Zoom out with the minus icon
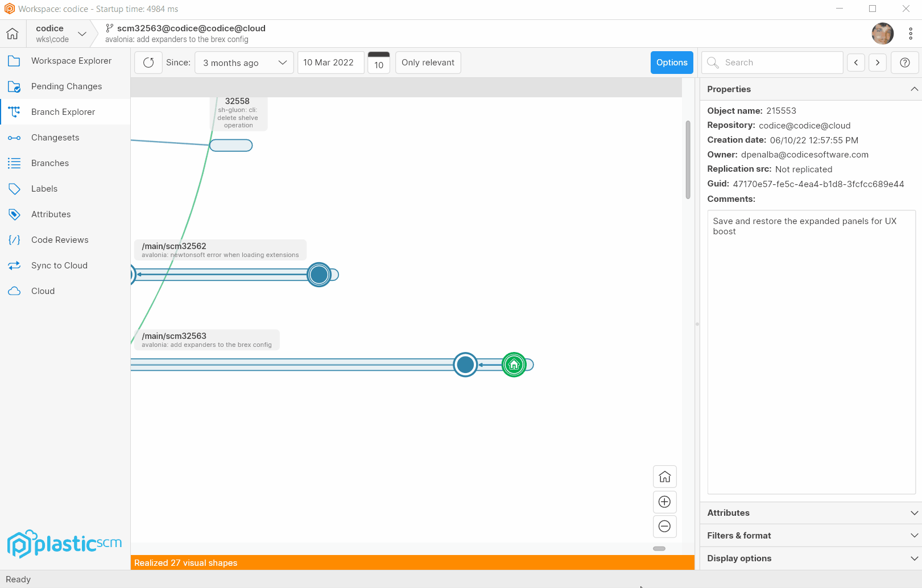The image size is (922, 588). coord(664,526)
